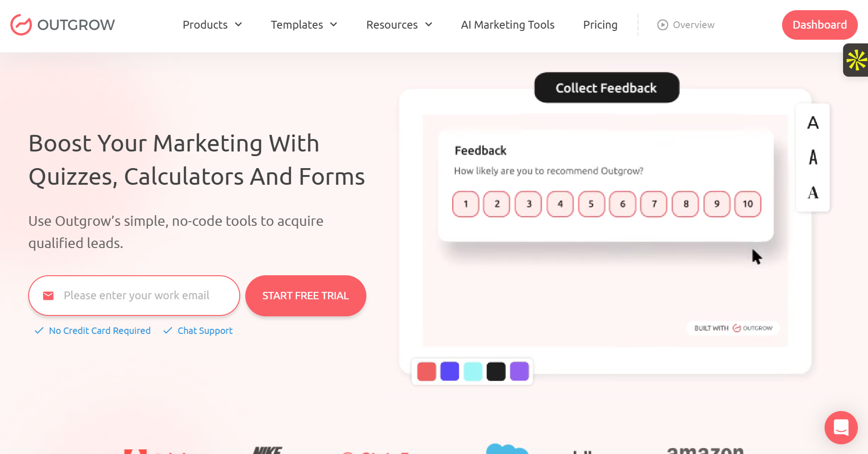Open the Dashboard button

pos(819,25)
